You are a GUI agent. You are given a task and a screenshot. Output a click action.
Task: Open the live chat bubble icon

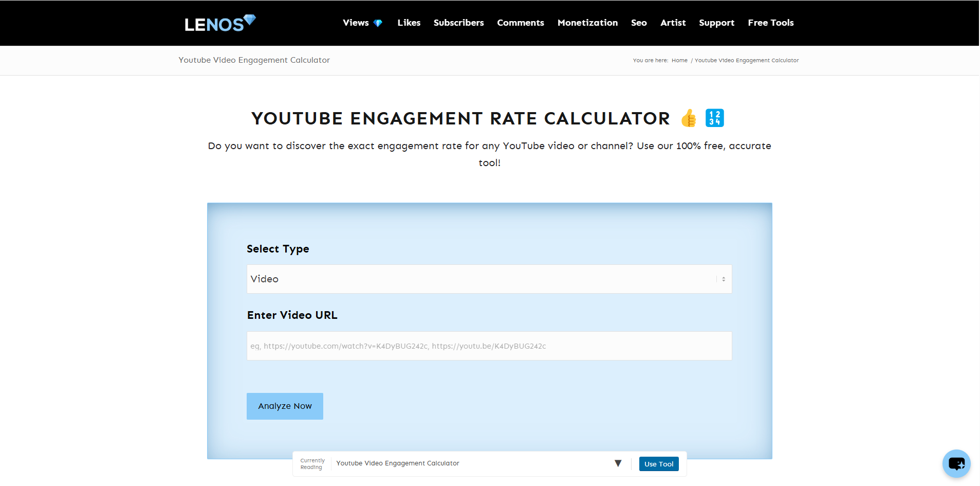[x=956, y=463]
